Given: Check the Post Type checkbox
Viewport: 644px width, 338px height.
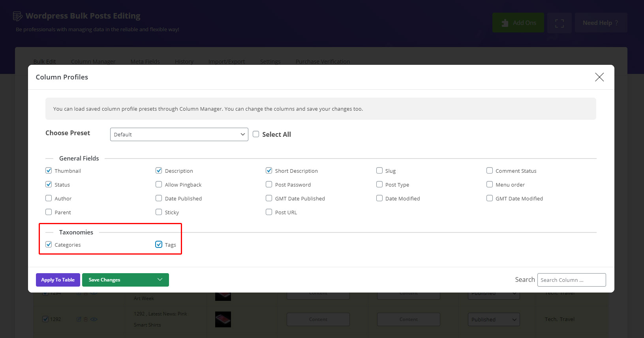Looking at the screenshot, I should [379, 184].
